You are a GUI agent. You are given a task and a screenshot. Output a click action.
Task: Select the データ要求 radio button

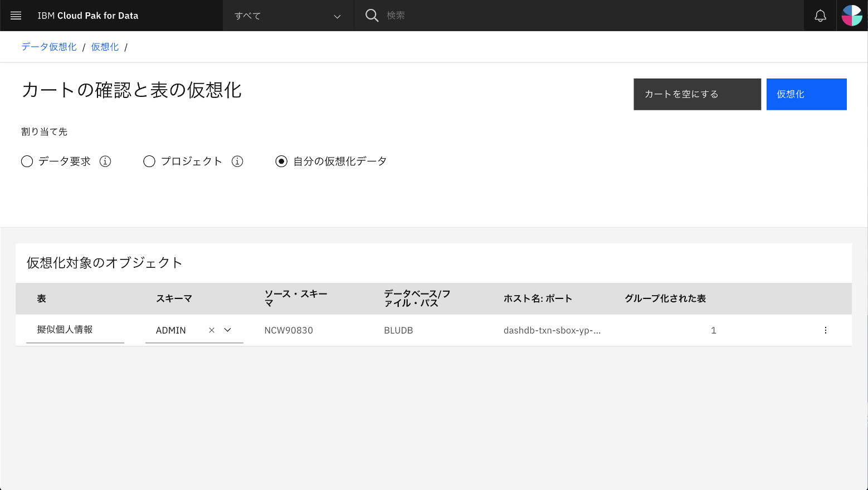pyautogui.click(x=27, y=161)
